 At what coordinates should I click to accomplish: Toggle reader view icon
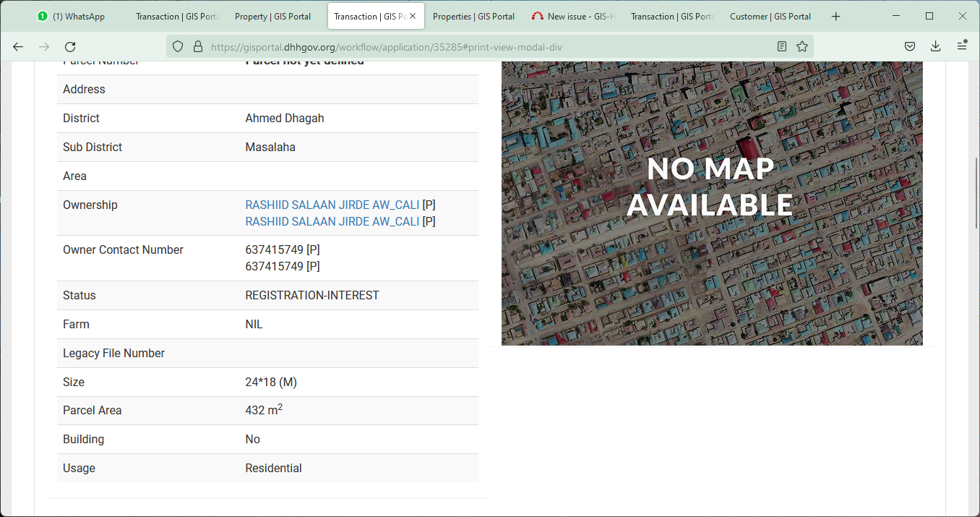coord(782,46)
